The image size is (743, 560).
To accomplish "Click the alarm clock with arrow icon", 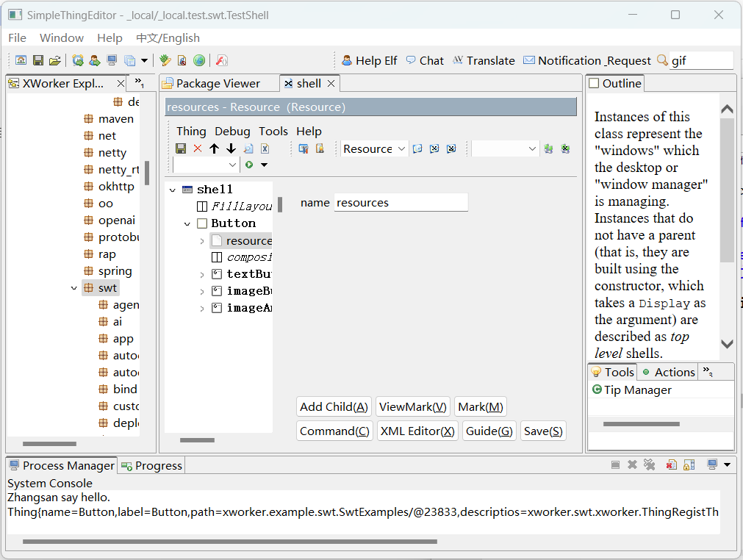I will point(78,60).
